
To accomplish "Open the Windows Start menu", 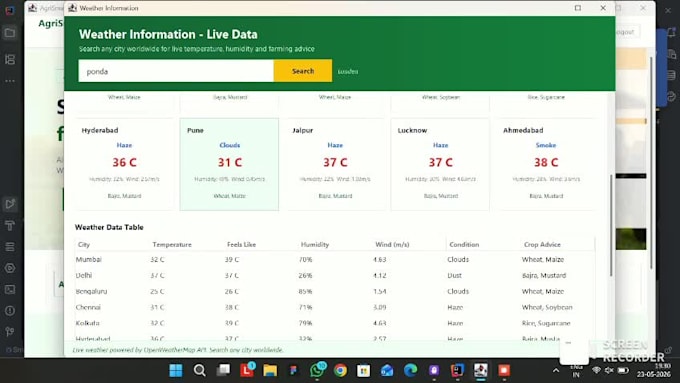I will (176, 370).
